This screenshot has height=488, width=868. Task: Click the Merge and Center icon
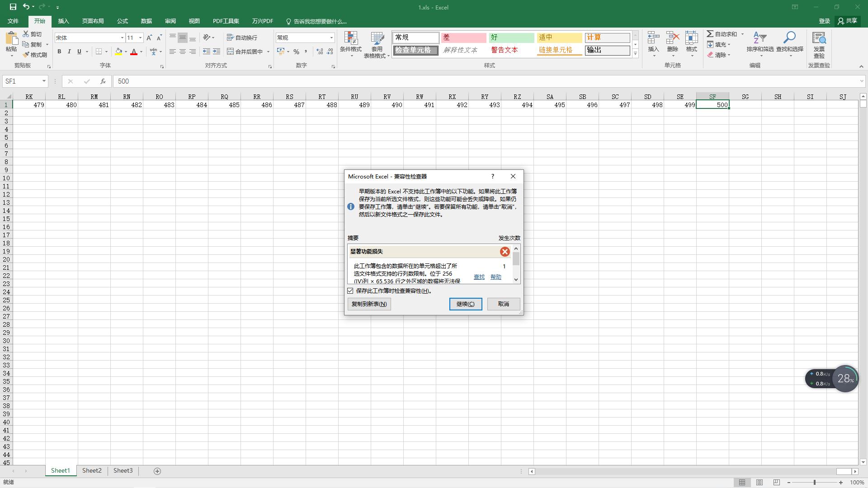click(x=230, y=52)
